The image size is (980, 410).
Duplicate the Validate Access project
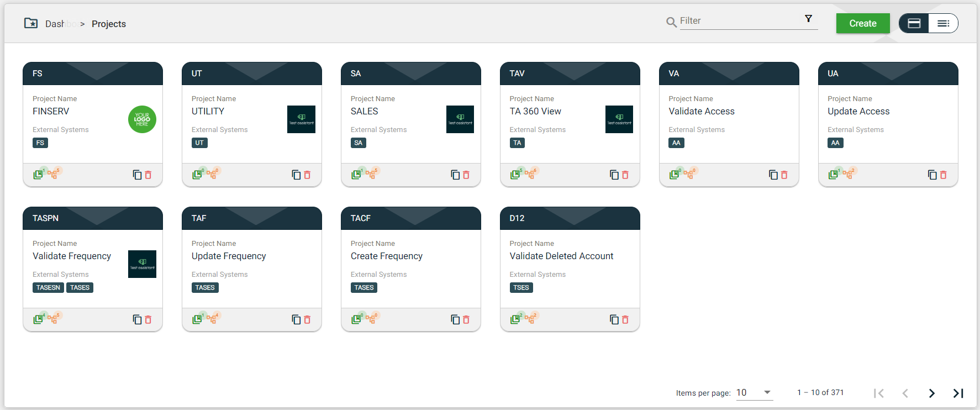(773, 175)
